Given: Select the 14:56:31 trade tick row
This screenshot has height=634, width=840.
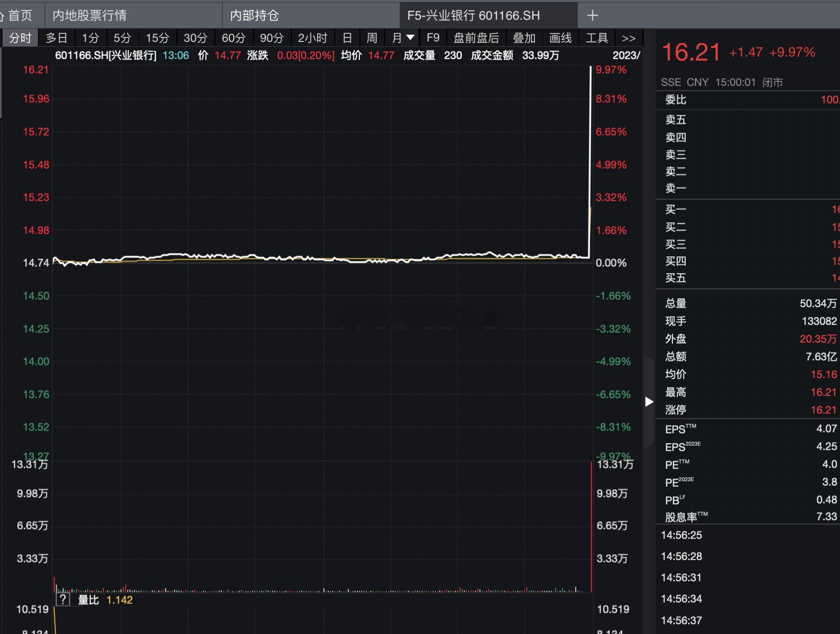Looking at the screenshot, I should coord(748,578).
